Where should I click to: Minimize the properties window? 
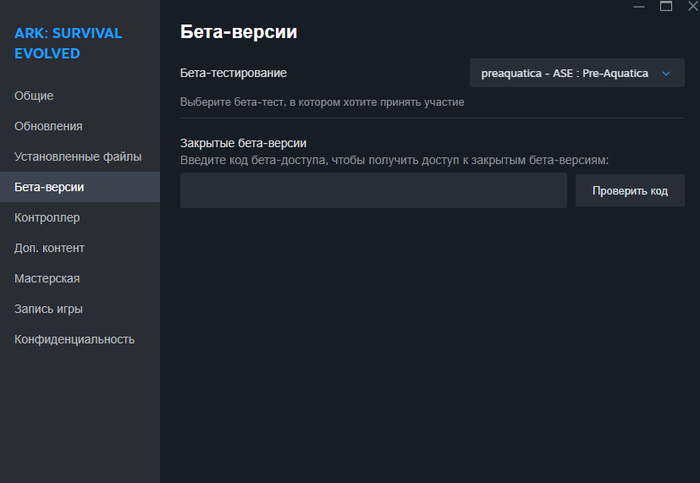tap(639, 6)
